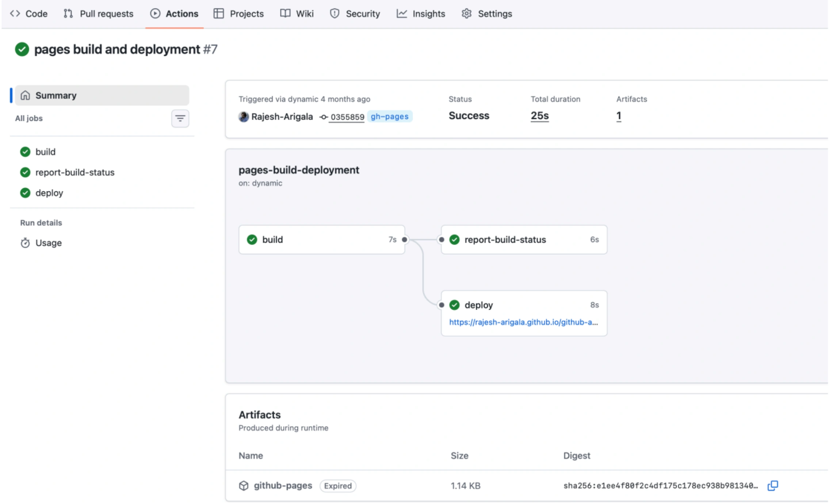Click the github-pages artifact name
Screen dimensions: 829x504
tap(283, 485)
